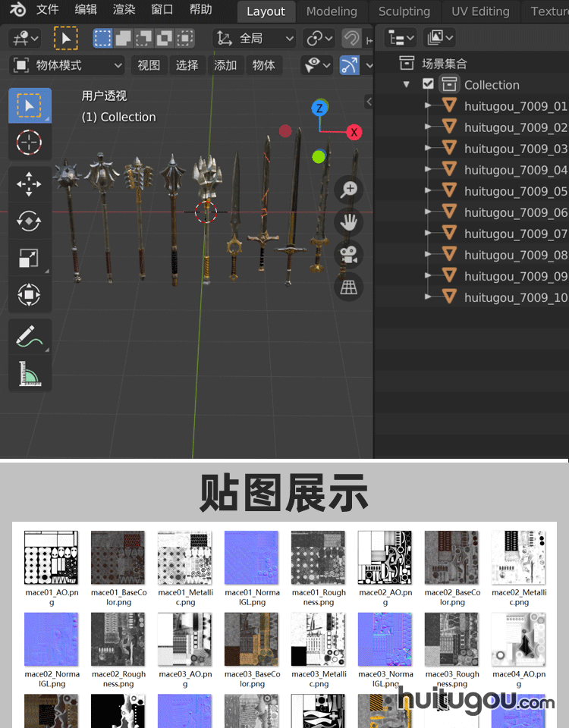Activate the Rotate tool
The image size is (569, 728).
point(30,221)
